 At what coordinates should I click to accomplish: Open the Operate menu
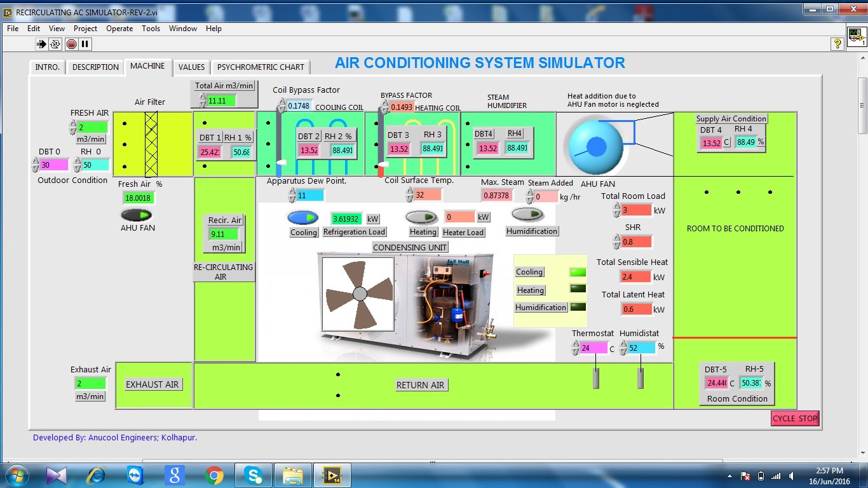pyautogui.click(x=119, y=28)
